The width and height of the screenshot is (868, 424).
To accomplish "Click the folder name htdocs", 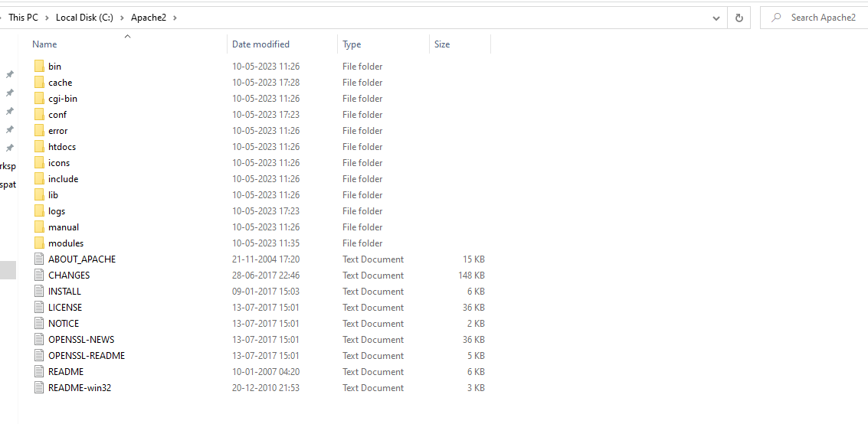I will (x=62, y=147).
